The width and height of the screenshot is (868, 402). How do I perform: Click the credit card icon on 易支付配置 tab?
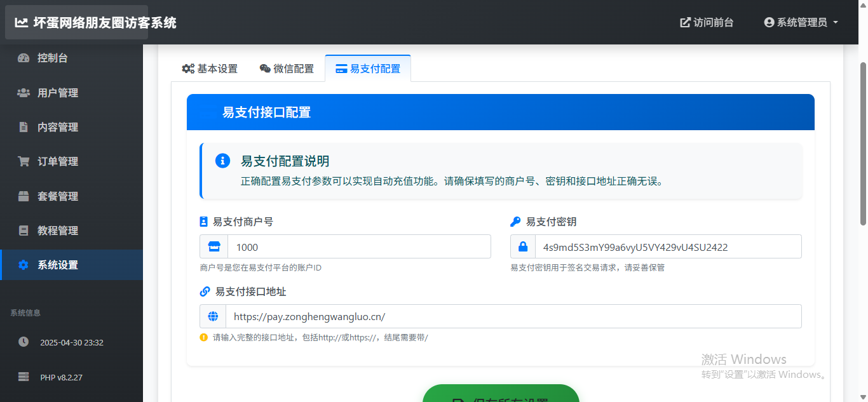(x=341, y=69)
